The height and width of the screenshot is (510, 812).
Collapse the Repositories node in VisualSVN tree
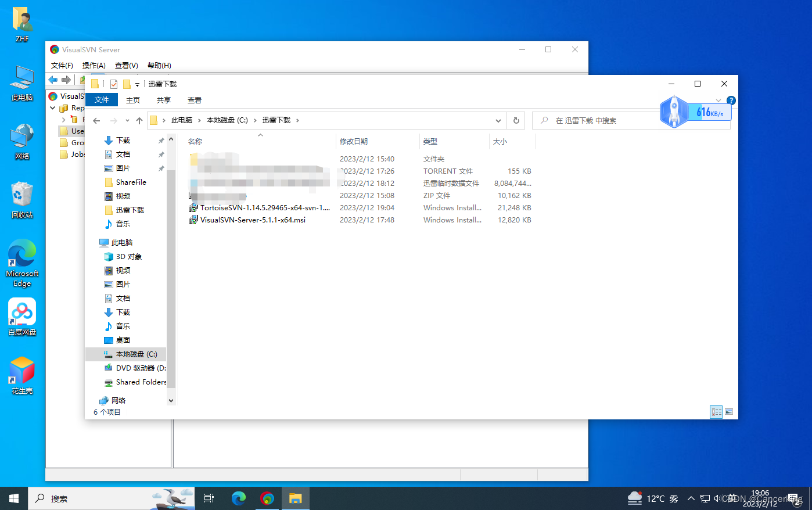[53, 108]
